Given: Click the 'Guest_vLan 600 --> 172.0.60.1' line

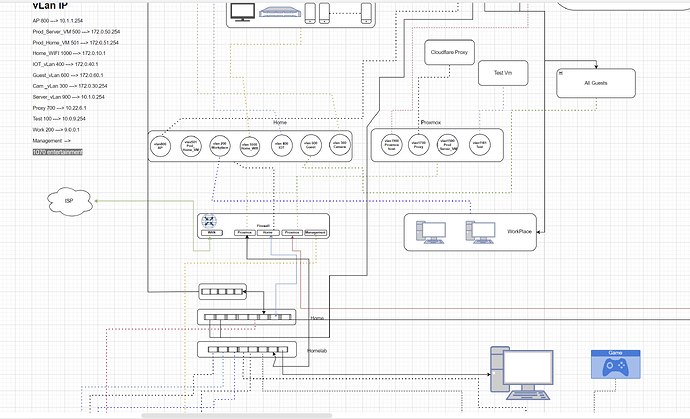Looking at the screenshot, I should (68, 75).
